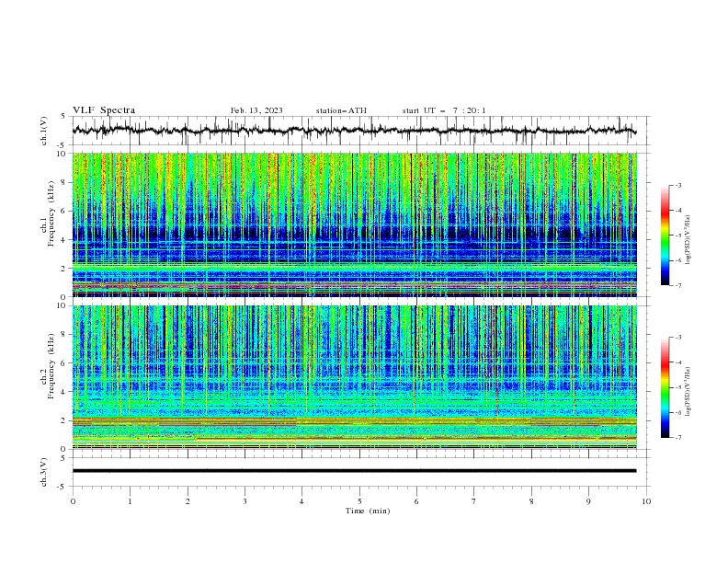
Task: Click the time axis tick label '8'
Action: point(531,501)
